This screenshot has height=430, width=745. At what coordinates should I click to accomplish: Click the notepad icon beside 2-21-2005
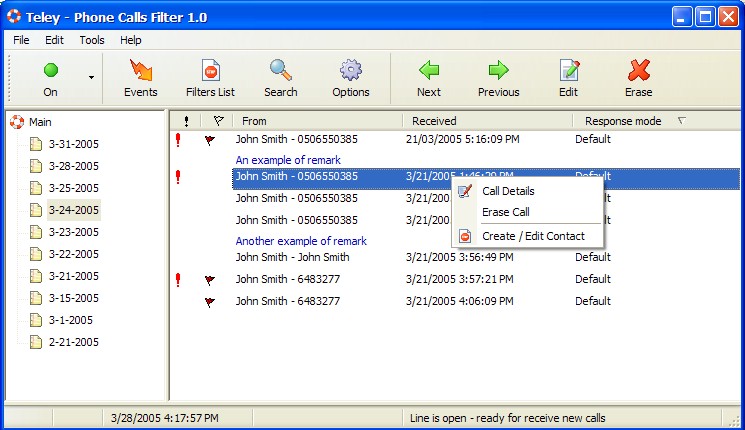click(x=36, y=342)
